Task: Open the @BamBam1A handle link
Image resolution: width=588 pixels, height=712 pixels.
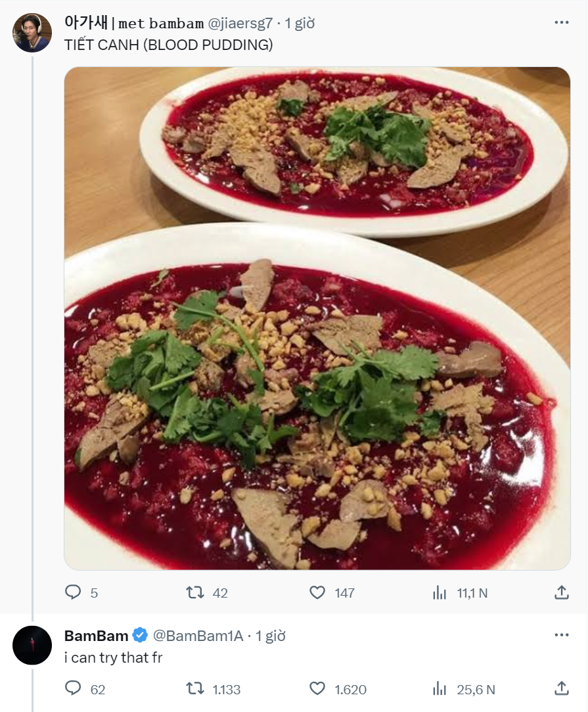Action: (x=198, y=636)
